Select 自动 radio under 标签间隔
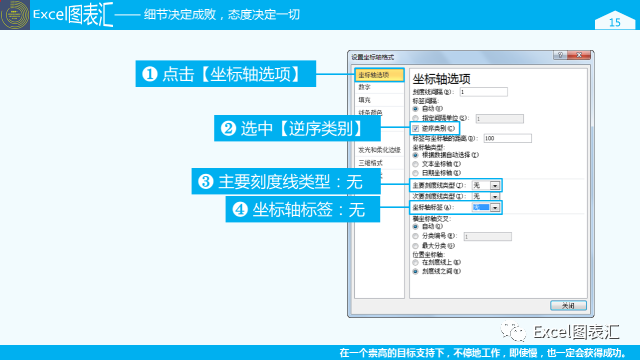 click(416, 109)
